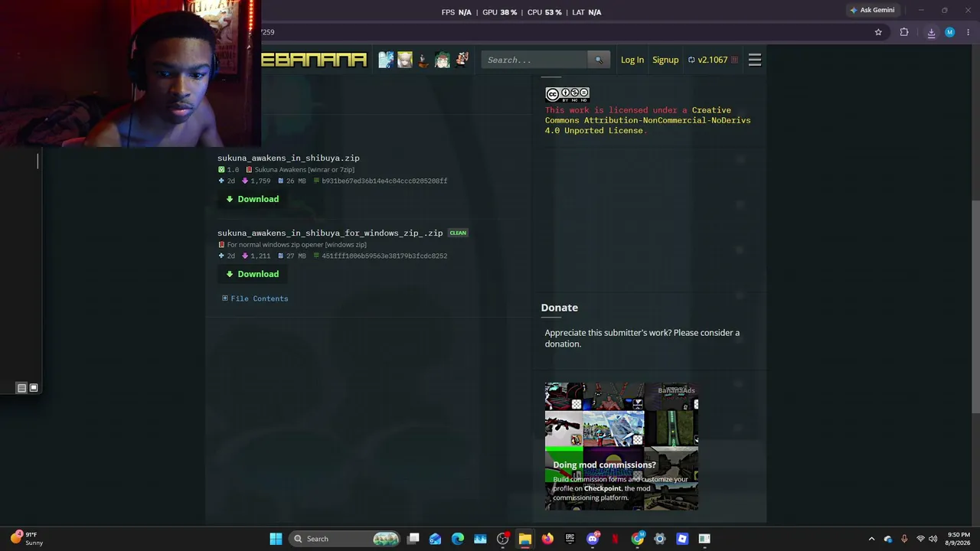Open the Checkpoint mod commissions ad
The width and height of the screenshot is (980, 551).
[621, 446]
